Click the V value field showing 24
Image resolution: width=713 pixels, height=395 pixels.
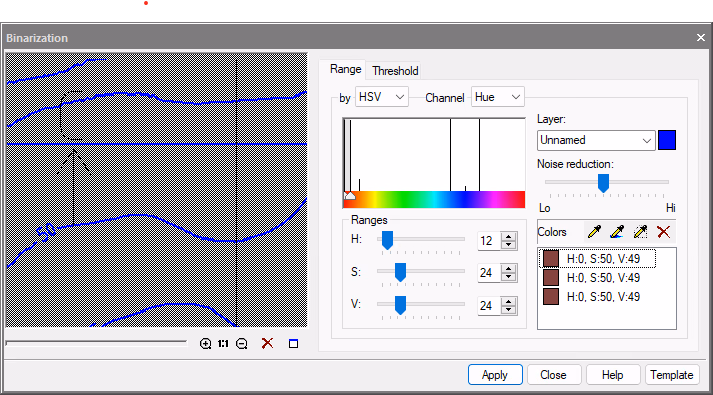tap(488, 305)
